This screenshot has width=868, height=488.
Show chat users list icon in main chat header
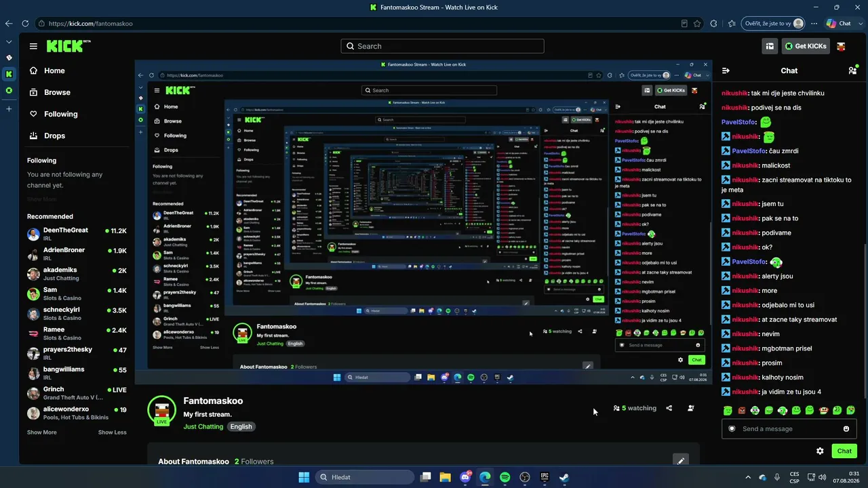pos(853,70)
